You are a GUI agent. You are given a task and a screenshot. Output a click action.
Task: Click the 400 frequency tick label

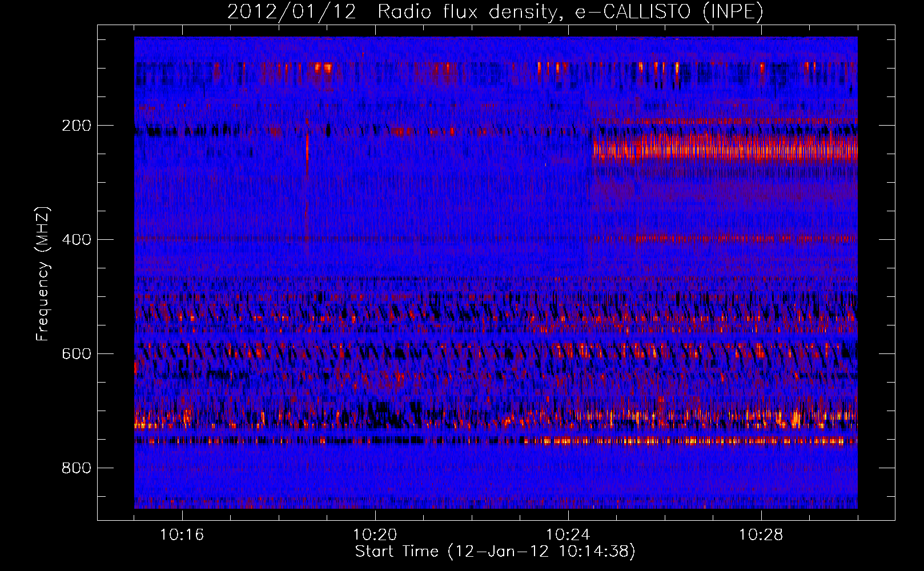76,239
